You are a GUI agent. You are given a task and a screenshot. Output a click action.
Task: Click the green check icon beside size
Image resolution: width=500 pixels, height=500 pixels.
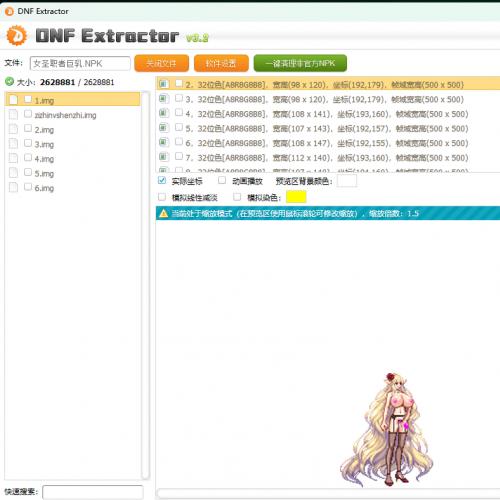pyautogui.click(x=9, y=81)
